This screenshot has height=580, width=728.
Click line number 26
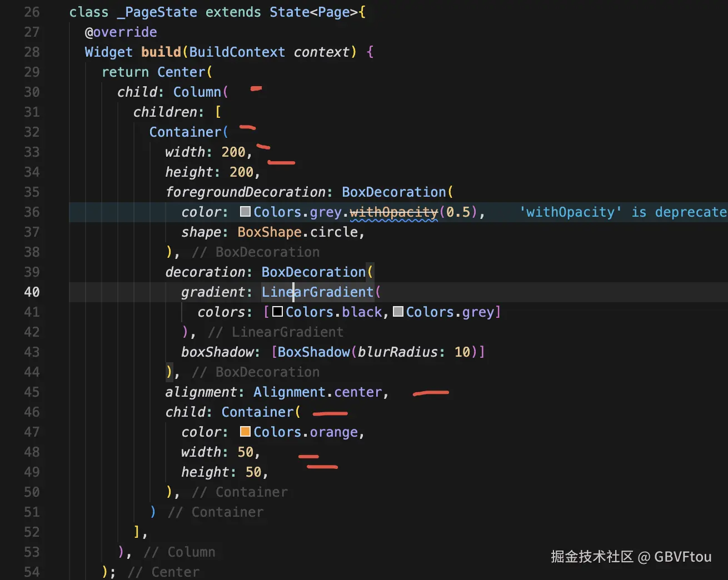[32, 12]
